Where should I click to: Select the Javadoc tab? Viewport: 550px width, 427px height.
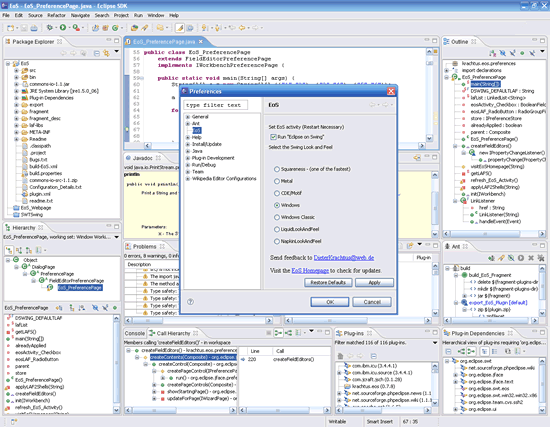pos(143,158)
